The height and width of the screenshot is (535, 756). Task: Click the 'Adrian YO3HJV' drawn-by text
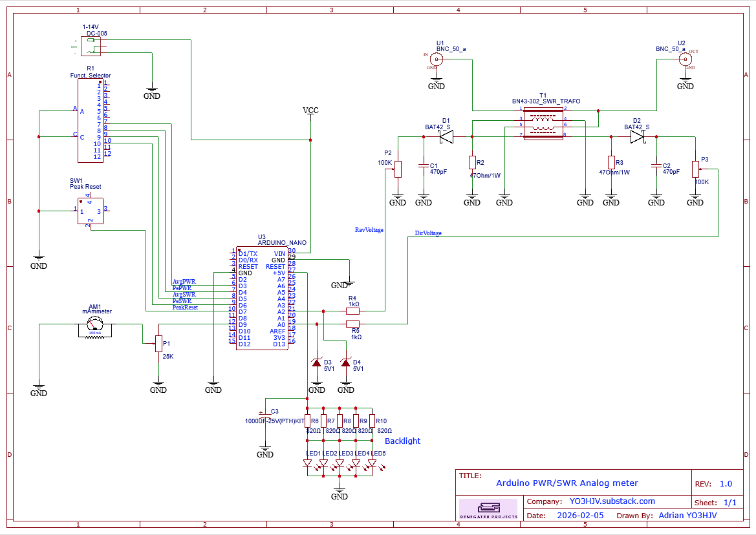(x=687, y=515)
